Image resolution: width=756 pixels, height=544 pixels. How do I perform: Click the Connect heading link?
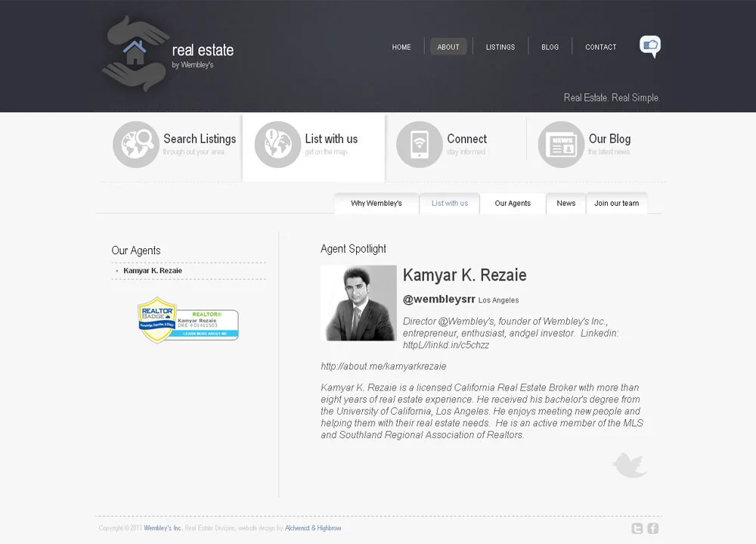[x=466, y=139]
